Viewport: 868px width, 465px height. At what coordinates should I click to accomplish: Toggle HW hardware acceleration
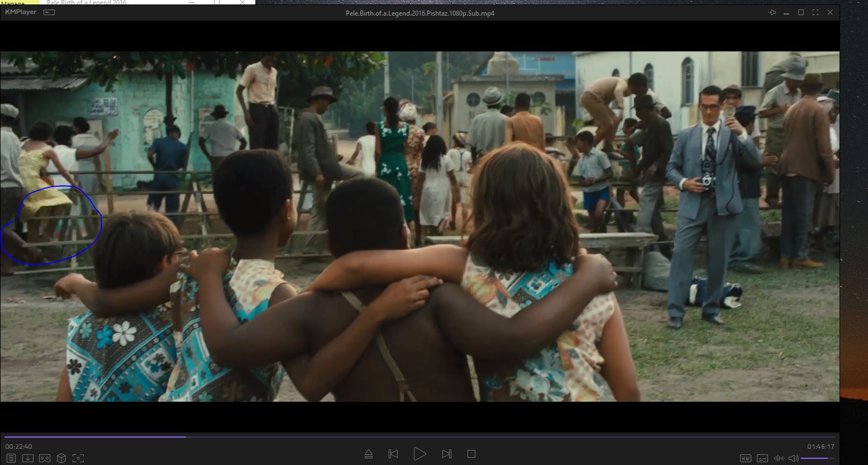coord(745,458)
